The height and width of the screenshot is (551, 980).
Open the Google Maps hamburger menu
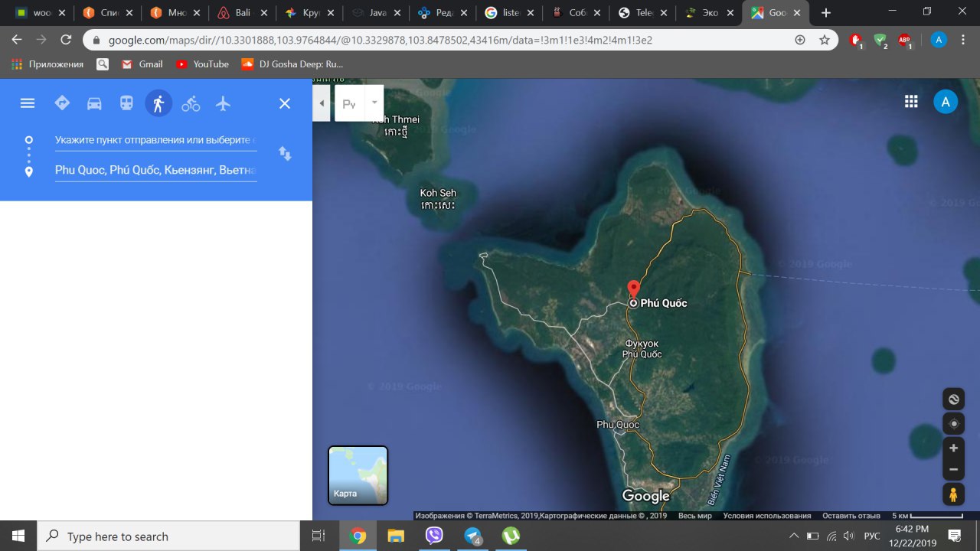pos(28,103)
